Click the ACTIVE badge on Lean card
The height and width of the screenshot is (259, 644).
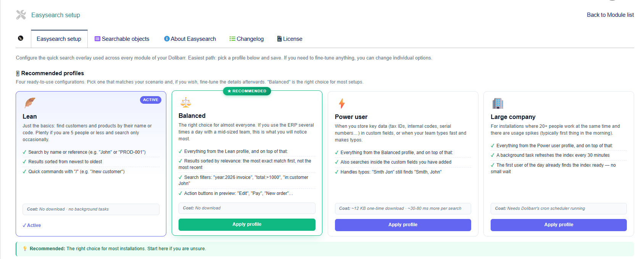(x=151, y=100)
